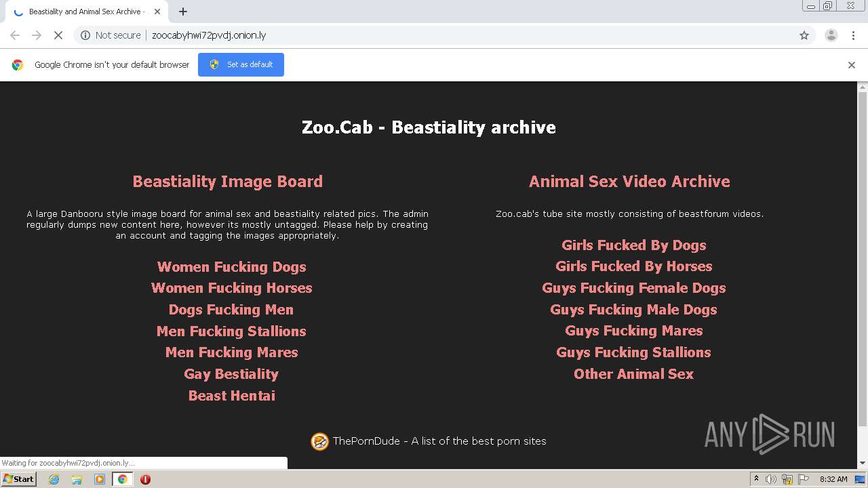This screenshot has height=488, width=868.
Task: Open a new tab with plus button
Action: pos(183,12)
